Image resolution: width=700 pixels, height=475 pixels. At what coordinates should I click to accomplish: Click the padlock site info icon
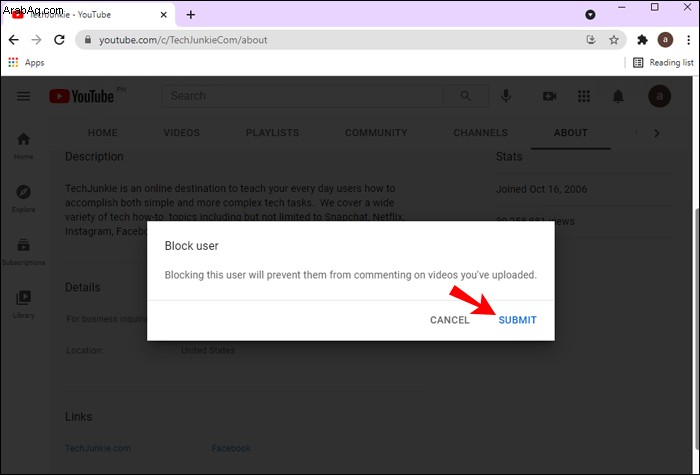point(88,40)
